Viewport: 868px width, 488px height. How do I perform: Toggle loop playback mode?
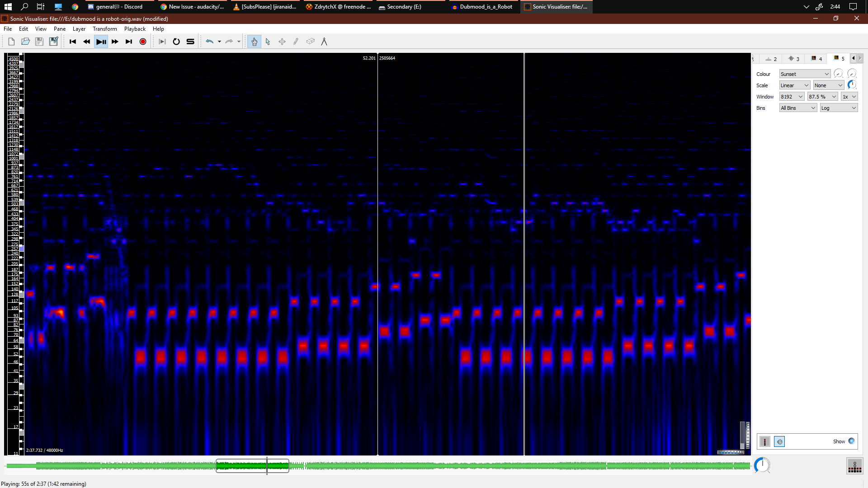(176, 41)
